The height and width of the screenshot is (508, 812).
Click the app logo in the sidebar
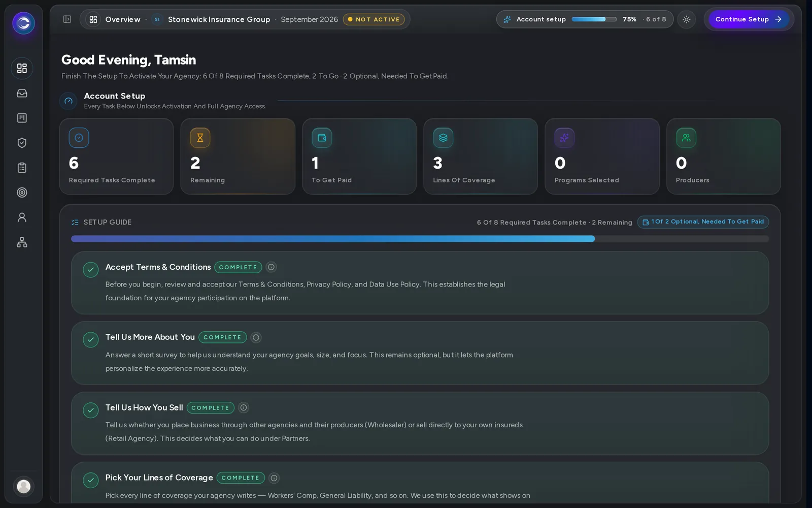pos(23,23)
